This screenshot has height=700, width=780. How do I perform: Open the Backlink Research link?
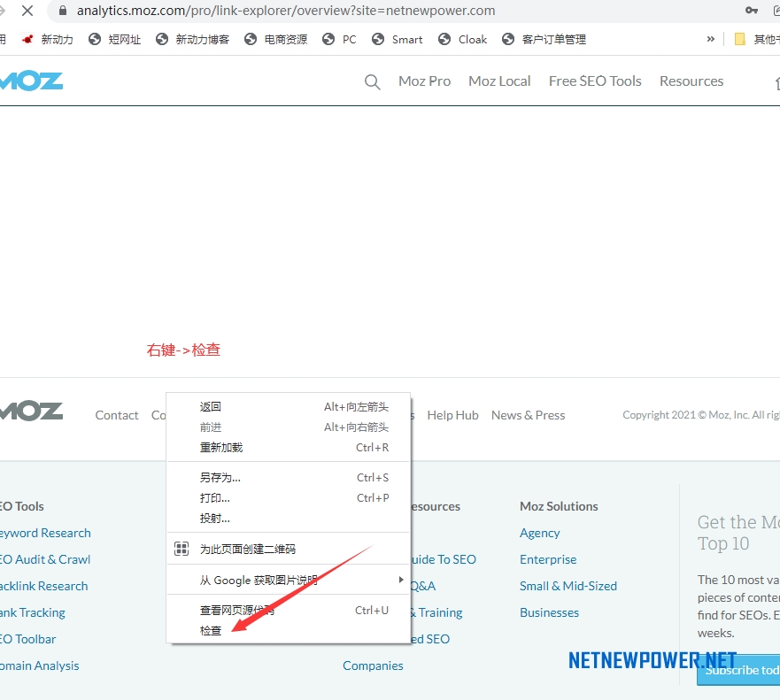[x=43, y=586]
